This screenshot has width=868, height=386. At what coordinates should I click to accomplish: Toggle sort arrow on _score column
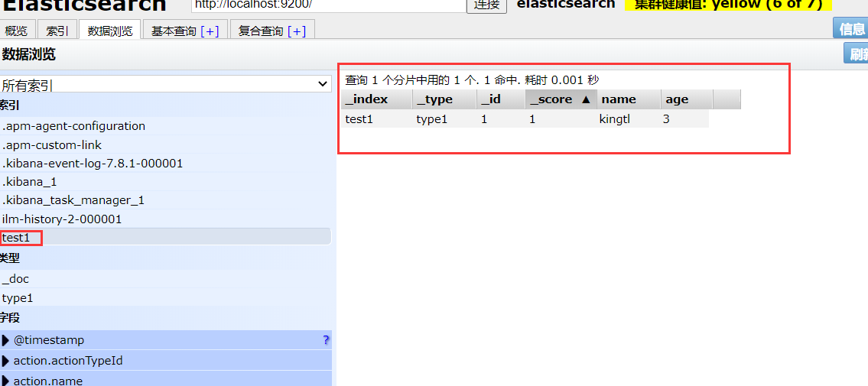click(x=587, y=100)
